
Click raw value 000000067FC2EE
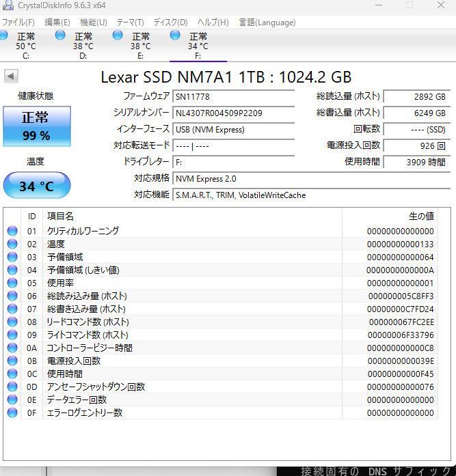pos(401,322)
